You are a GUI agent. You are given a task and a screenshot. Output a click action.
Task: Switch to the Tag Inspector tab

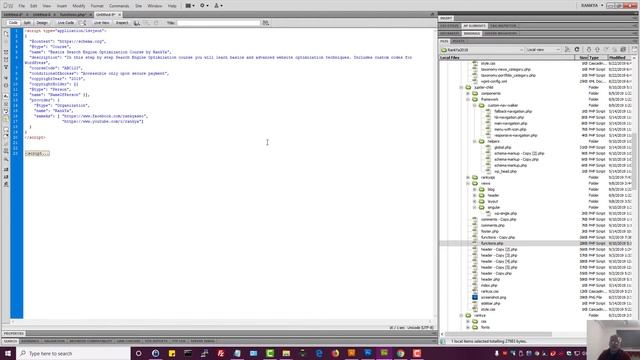[504, 26]
